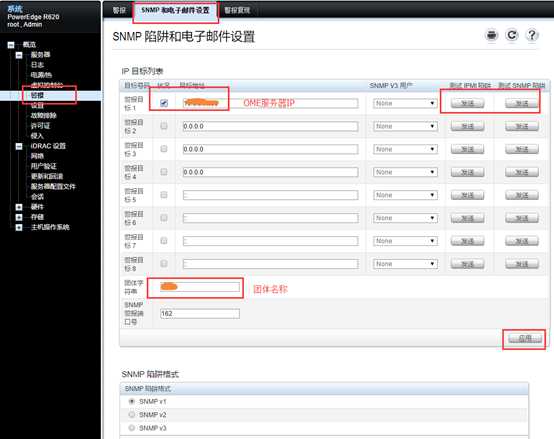554x439 pixels.
Task: Enable the checkbox for alert target 5
Action: (x=164, y=195)
